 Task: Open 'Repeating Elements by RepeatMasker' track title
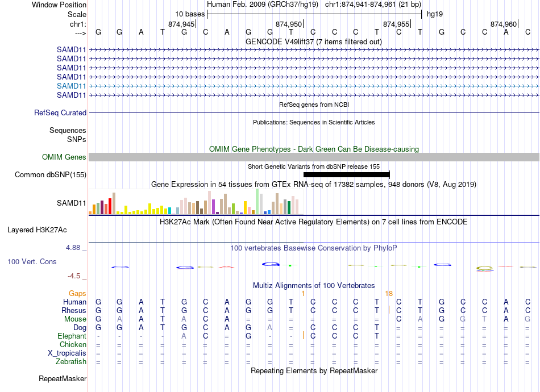(314, 370)
